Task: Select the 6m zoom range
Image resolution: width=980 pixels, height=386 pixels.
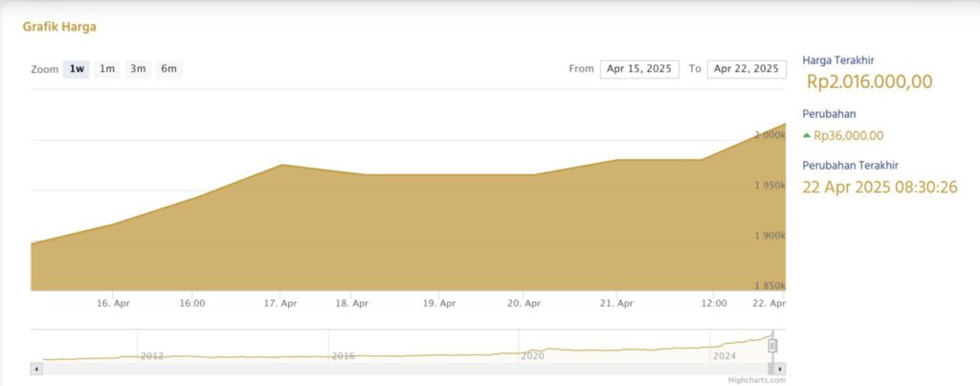Action: coord(168,69)
